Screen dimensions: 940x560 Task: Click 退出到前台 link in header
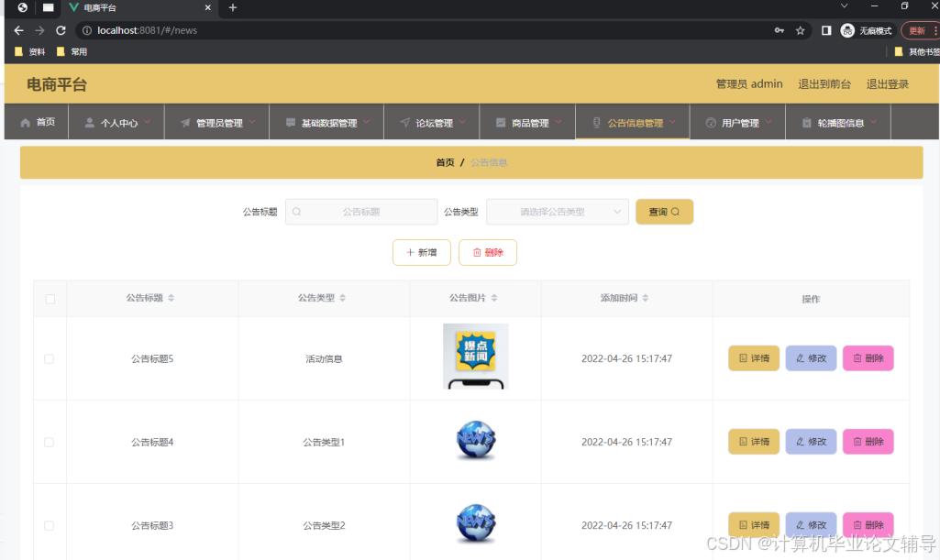[x=824, y=83]
